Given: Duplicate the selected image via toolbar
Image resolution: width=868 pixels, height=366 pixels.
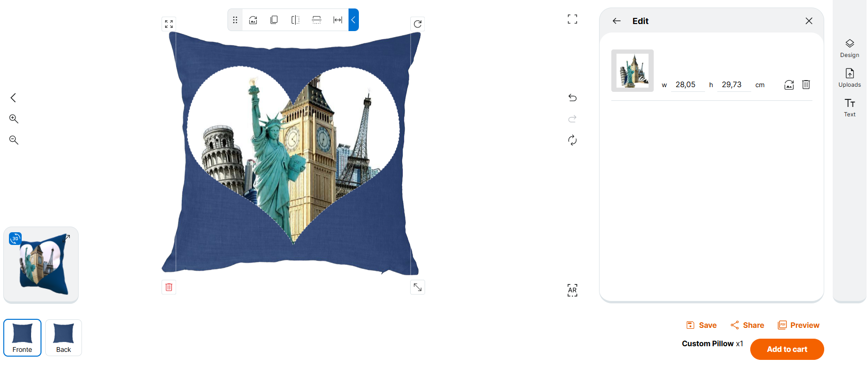Looking at the screenshot, I should pyautogui.click(x=274, y=20).
